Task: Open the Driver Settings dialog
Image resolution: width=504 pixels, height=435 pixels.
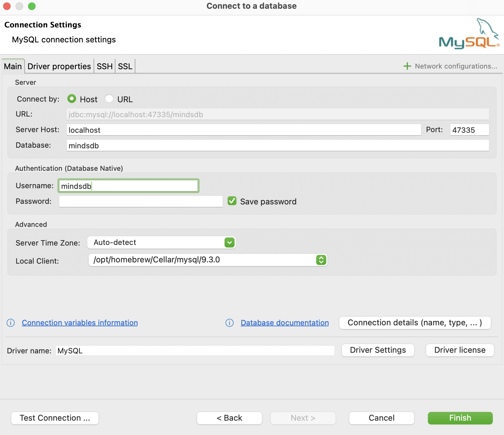Action: pyautogui.click(x=378, y=350)
